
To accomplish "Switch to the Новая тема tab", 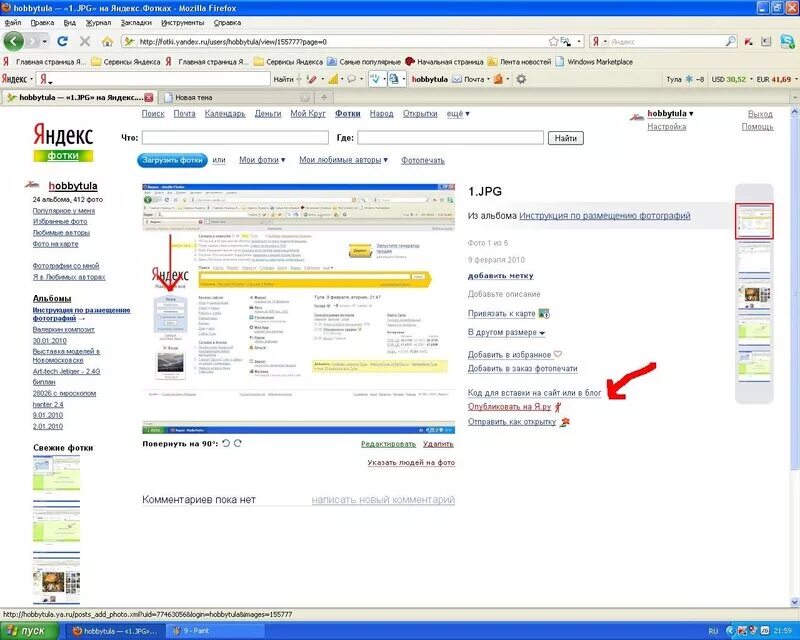I will (x=234, y=97).
